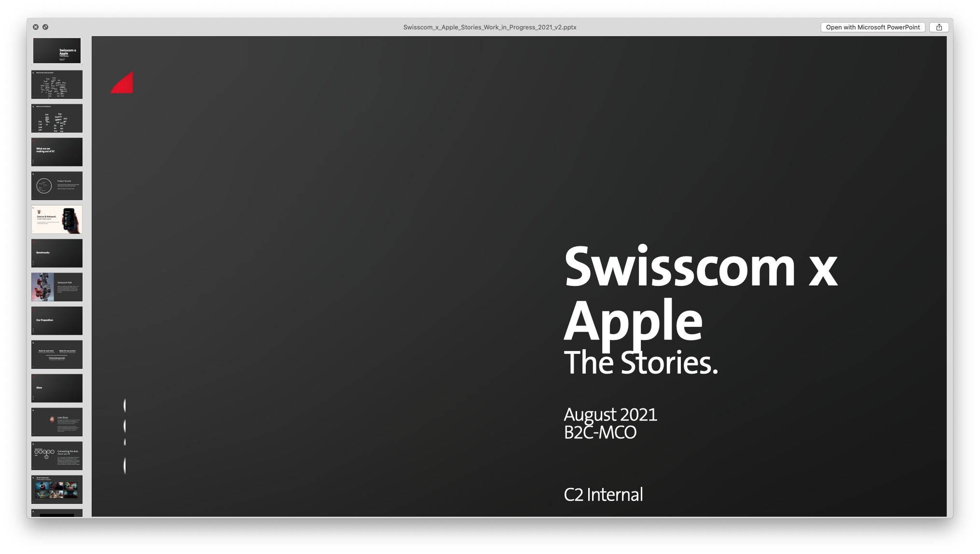Select the 'Connecting the dots' slide thumbnail

coord(57,456)
